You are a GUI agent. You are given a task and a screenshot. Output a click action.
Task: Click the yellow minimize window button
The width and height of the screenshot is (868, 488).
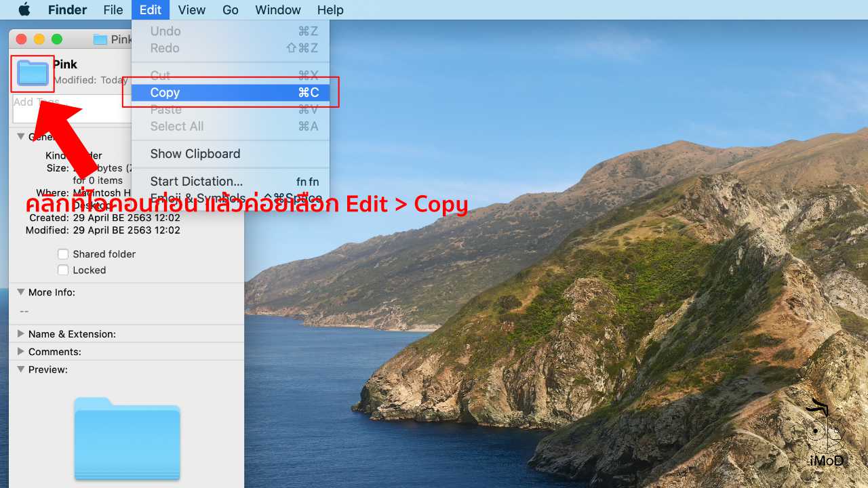point(39,39)
